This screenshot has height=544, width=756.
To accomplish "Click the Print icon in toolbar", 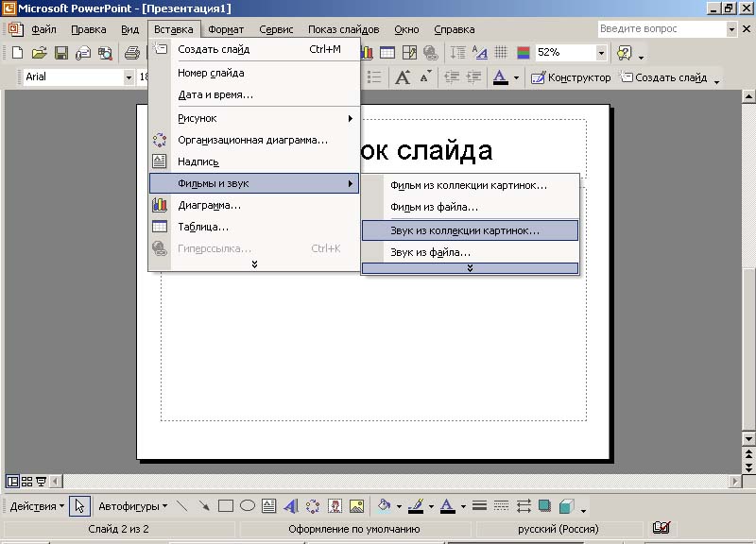I will tap(132, 53).
